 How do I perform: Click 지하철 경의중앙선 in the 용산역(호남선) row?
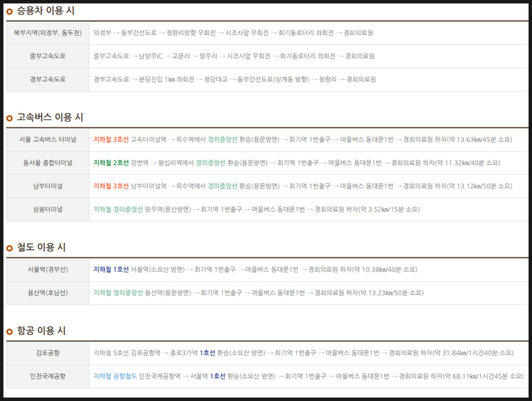(118, 293)
